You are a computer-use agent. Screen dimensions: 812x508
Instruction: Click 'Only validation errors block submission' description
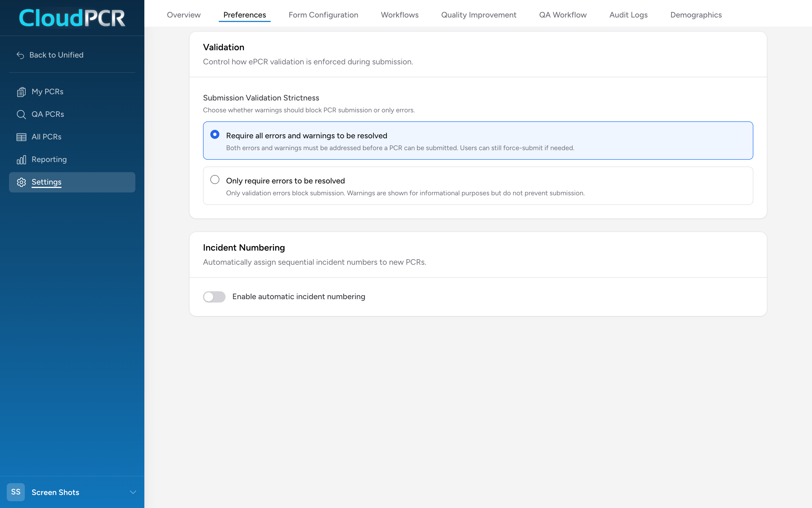[x=405, y=193]
